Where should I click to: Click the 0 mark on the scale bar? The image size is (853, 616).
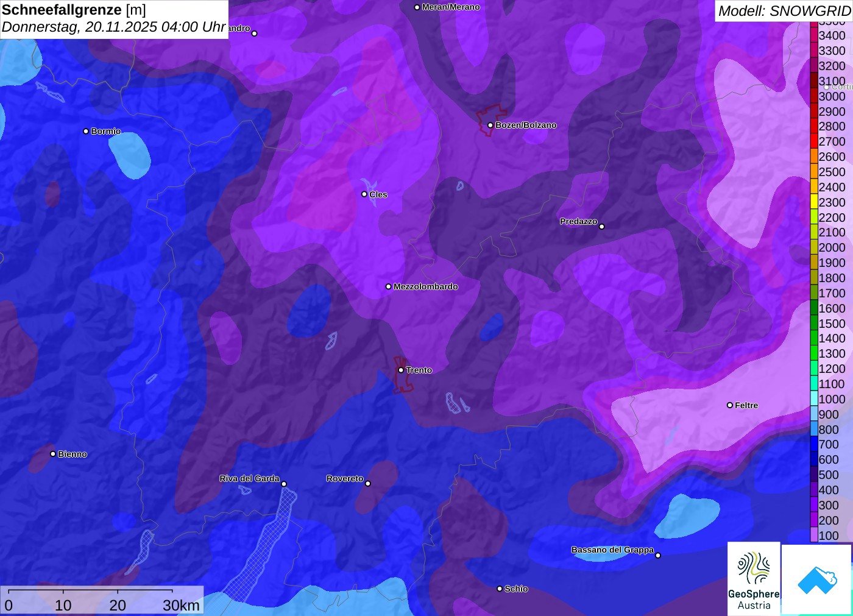click(9, 605)
